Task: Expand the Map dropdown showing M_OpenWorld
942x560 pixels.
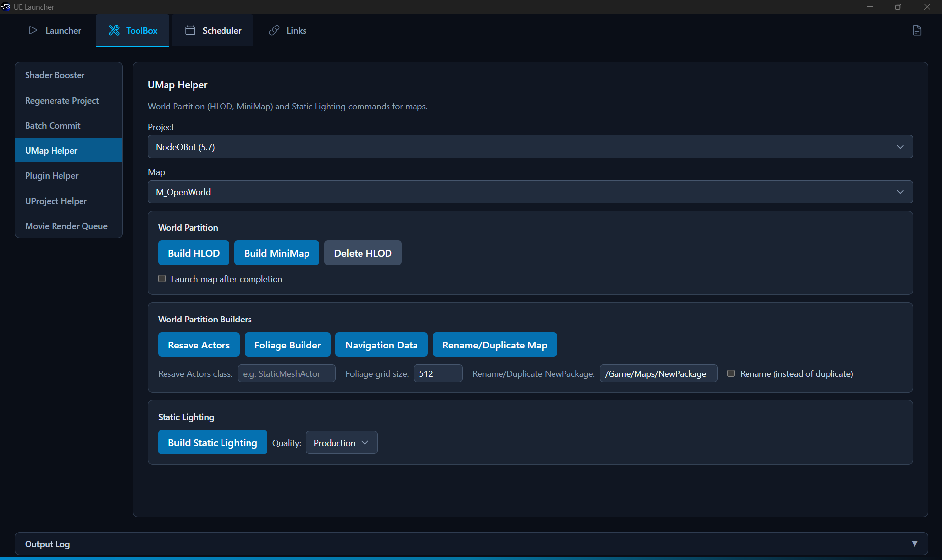Action: (x=530, y=192)
